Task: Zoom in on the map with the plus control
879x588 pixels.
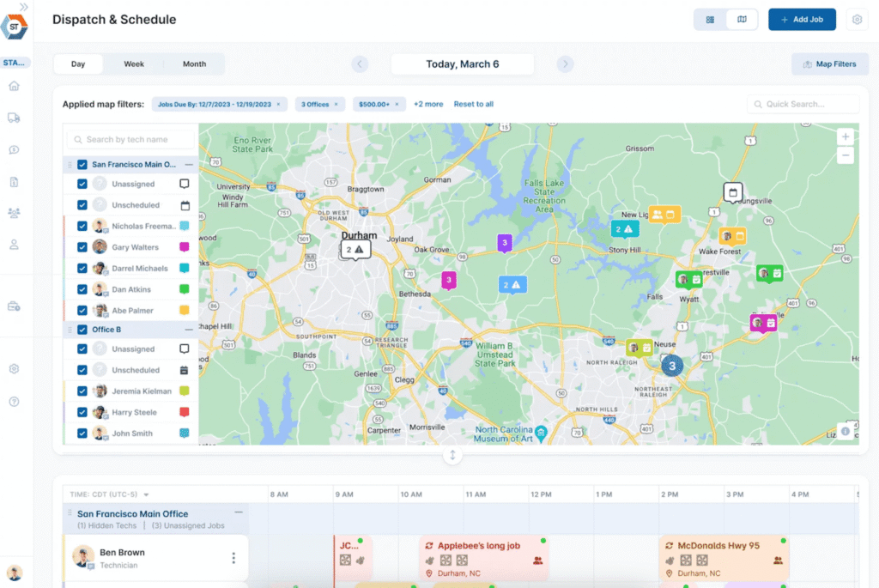Action: [845, 136]
